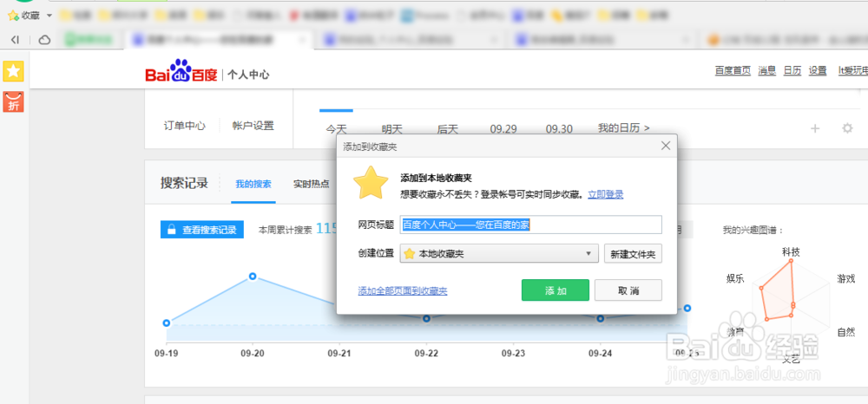
Task: Click the 查看搜索记录 button
Action: [x=202, y=230]
